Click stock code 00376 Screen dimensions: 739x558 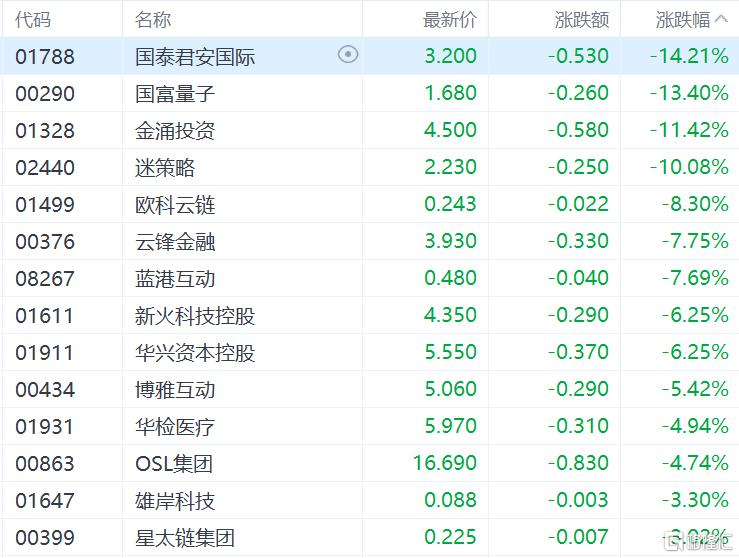click(x=45, y=241)
